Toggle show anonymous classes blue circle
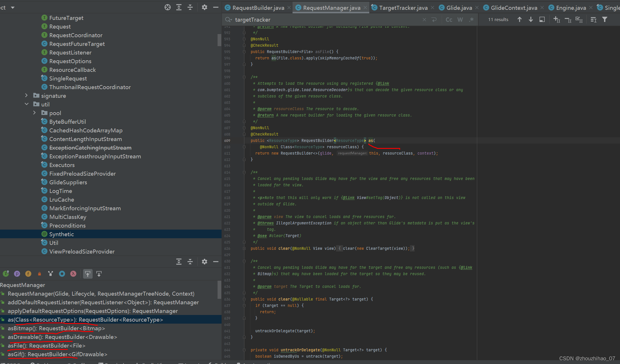The height and width of the screenshot is (364, 620). [62, 274]
